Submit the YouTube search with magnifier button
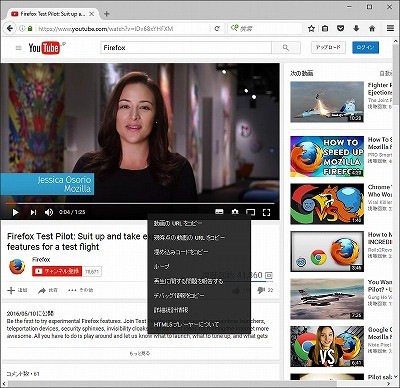 (286, 48)
